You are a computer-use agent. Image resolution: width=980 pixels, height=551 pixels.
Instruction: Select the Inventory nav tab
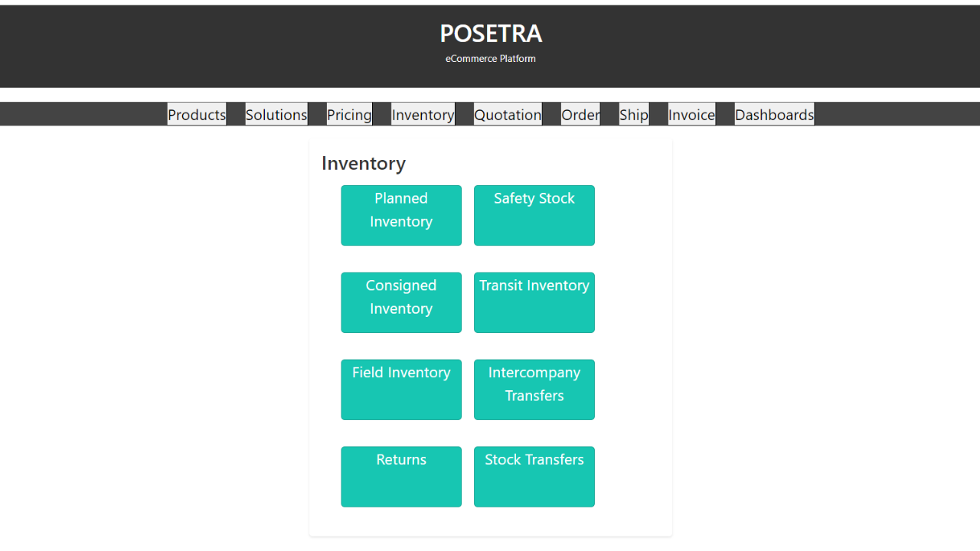pos(423,114)
